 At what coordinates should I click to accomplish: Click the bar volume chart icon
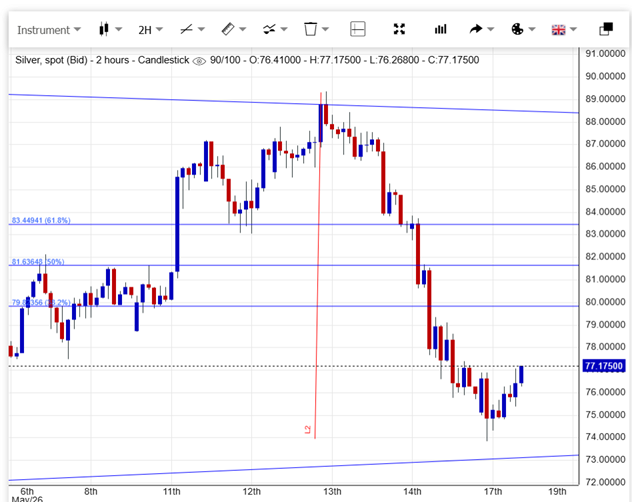[x=441, y=29]
